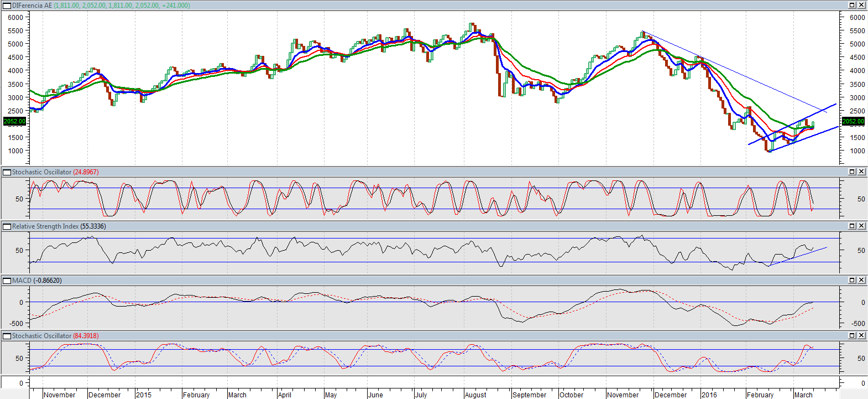
Task: Close the MACD indicator panel
Action: (861, 280)
